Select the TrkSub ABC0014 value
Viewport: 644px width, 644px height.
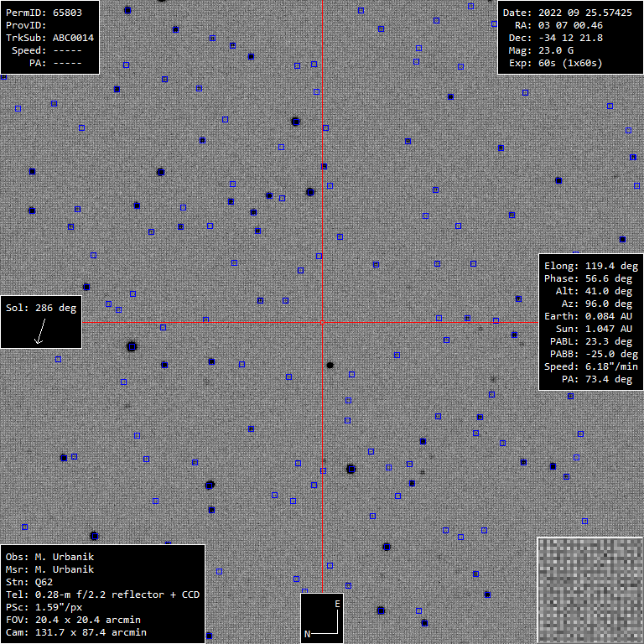(x=50, y=38)
